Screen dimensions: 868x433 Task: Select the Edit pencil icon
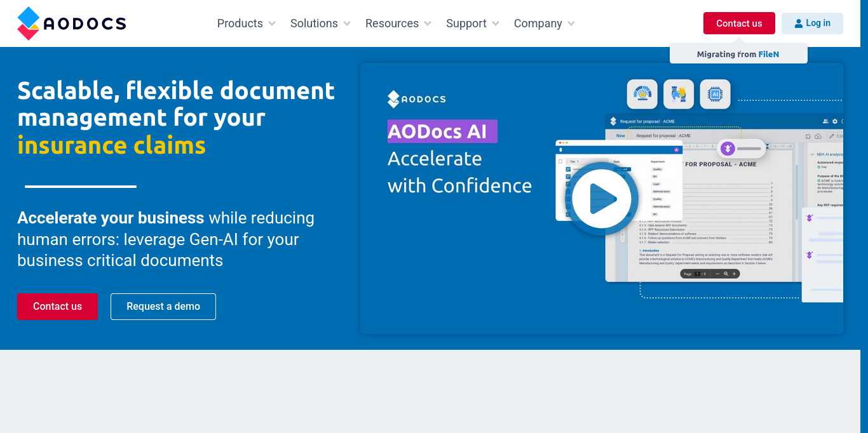pyautogui.click(x=831, y=137)
